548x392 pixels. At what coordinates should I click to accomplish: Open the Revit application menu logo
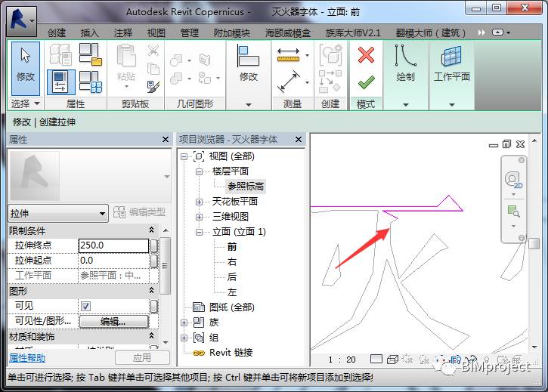[x=21, y=20]
